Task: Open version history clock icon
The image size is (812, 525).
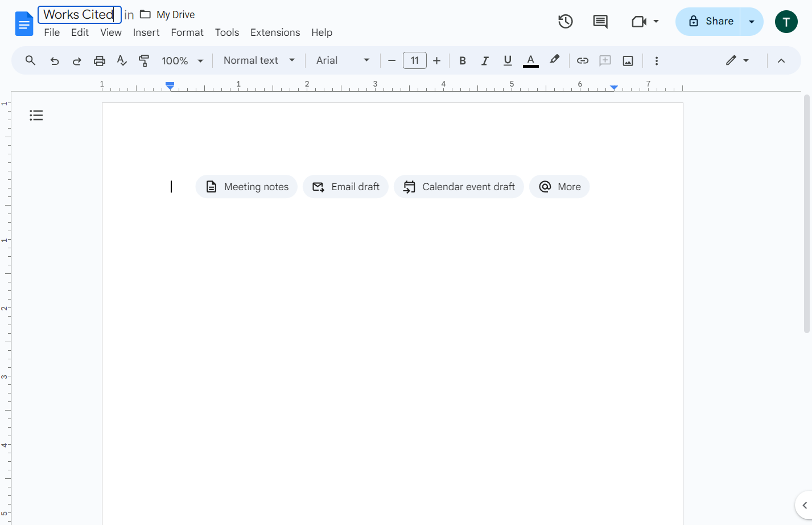Action: [x=565, y=22]
